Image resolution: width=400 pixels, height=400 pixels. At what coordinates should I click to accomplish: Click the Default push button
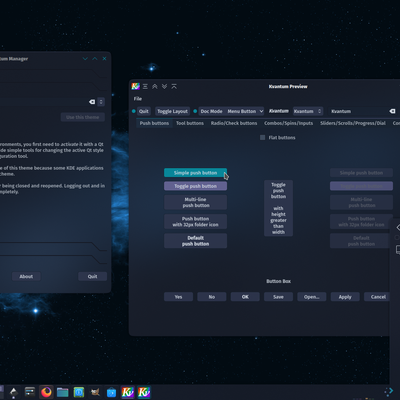coord(195,241)
